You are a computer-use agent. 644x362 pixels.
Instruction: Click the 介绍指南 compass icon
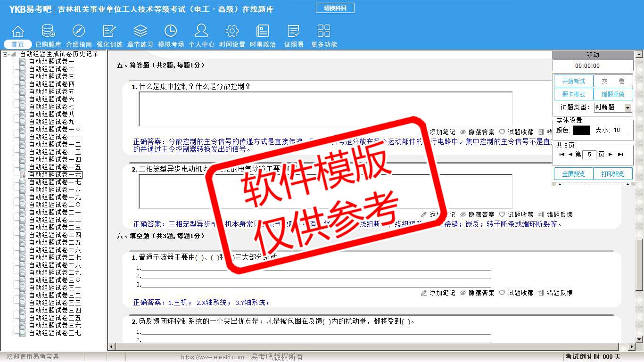(x=79, y=32)
